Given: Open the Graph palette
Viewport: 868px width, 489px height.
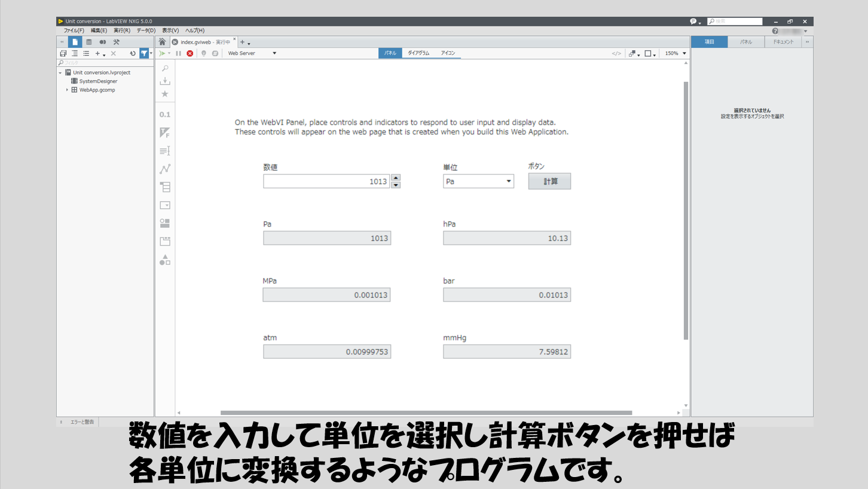Looking at the screenshot, I should coord(165,169).
